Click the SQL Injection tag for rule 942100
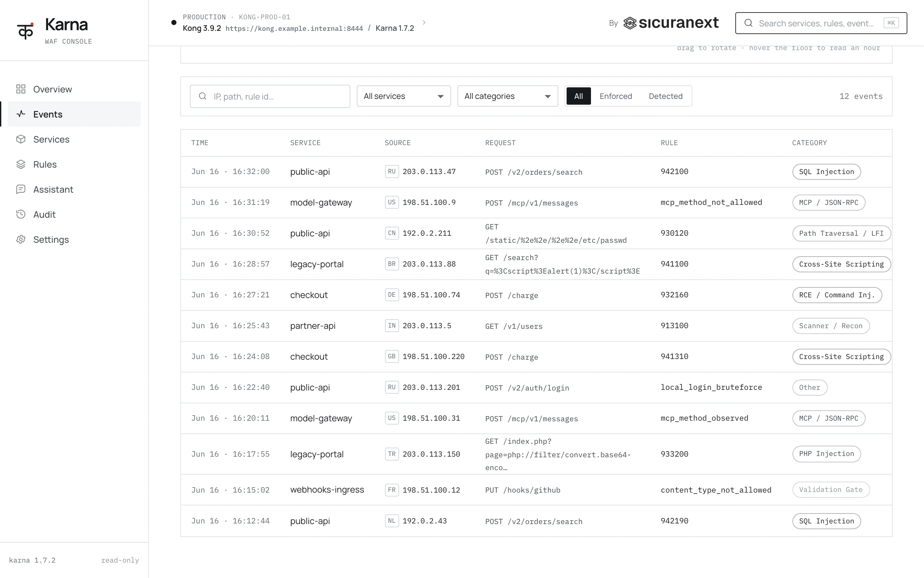Image resolution: width=924 pixels, height=578 pixels. click(x=826, y=172)
